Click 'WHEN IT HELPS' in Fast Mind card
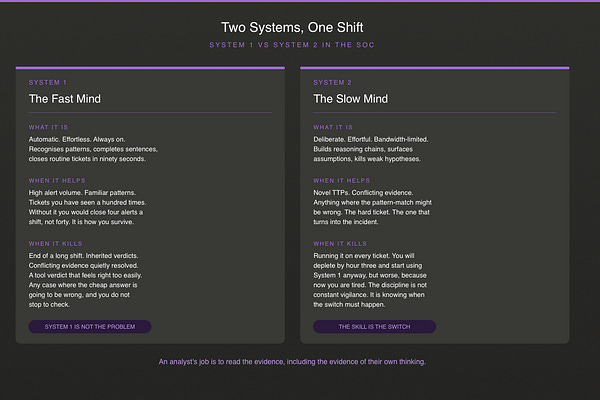 [x=57, y=180]
